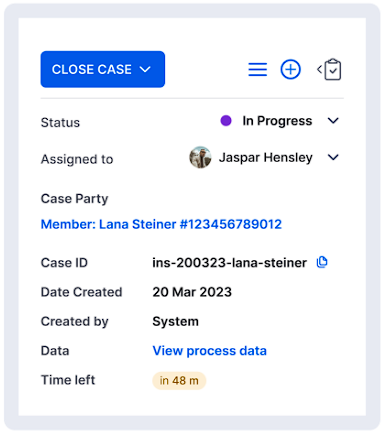
Task: Open the Close Case button menu
Action: click(103, 69)
